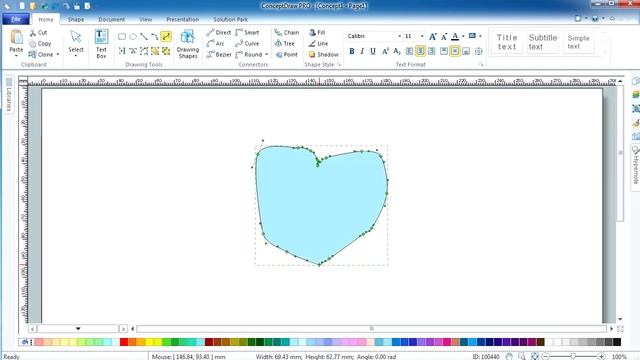This screenshot has height=360, width=640.
Task: Pick the black swatch ending the palette
Action: 617,342
